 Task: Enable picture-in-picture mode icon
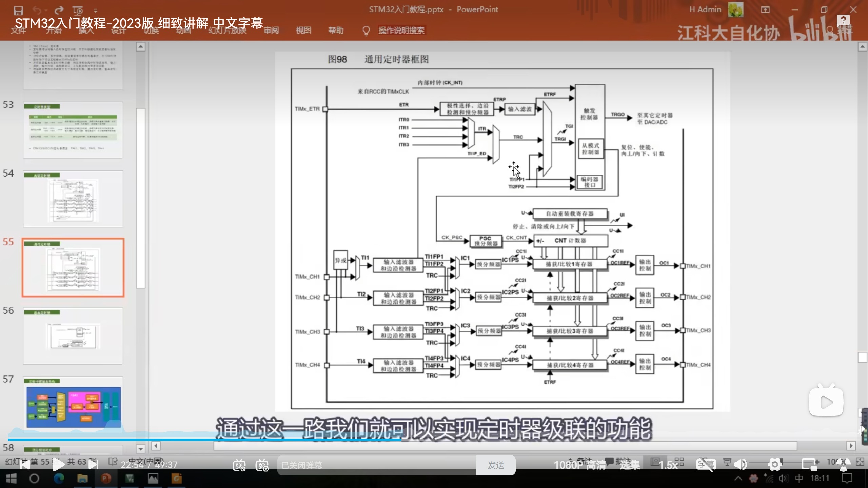[810, 465]
